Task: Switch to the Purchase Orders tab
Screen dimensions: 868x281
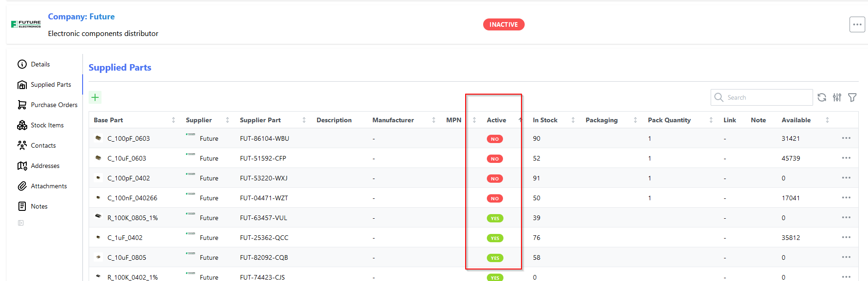Action: click(x=54, y=105)
